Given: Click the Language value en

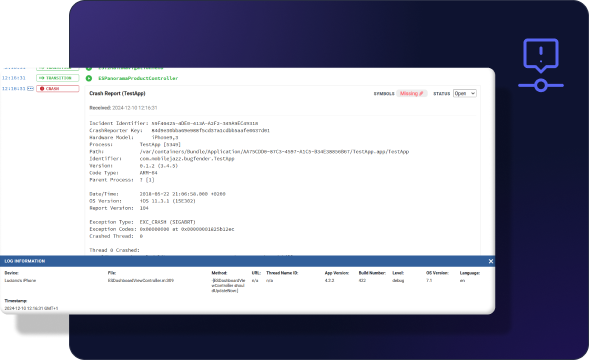Looking at the screenshot, I should click(462, 280).
